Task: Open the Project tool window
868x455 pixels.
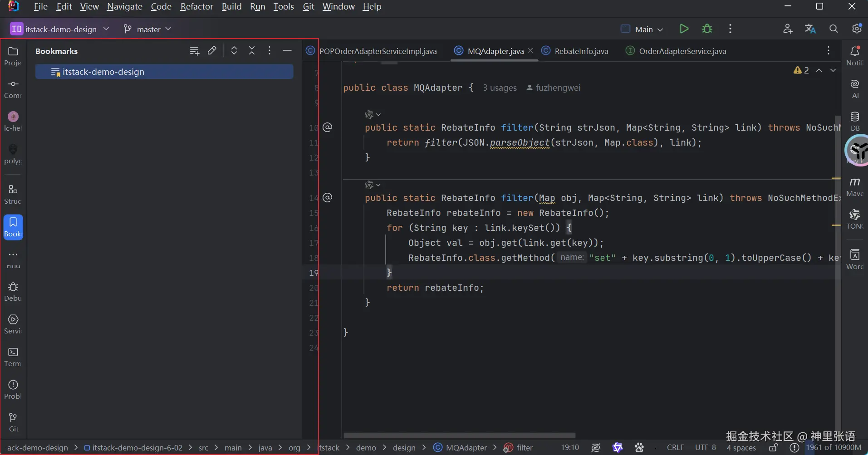Action: 13,56
